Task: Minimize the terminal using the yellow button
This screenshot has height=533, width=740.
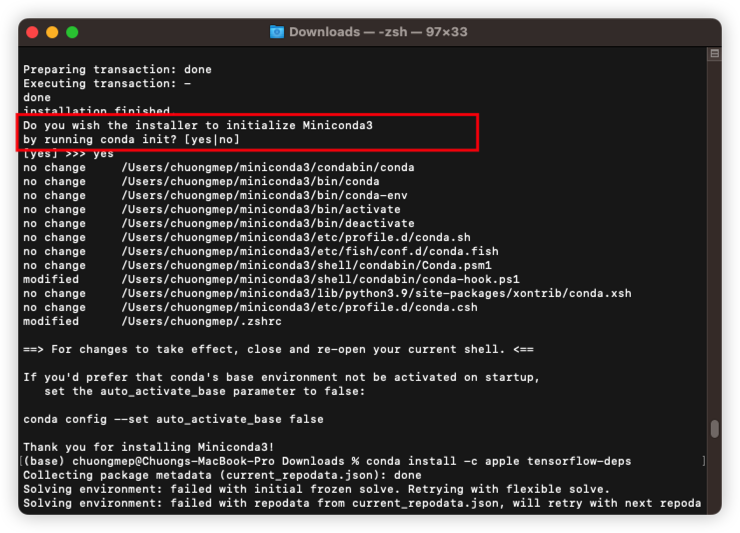Action: click(x=52, y=32)
